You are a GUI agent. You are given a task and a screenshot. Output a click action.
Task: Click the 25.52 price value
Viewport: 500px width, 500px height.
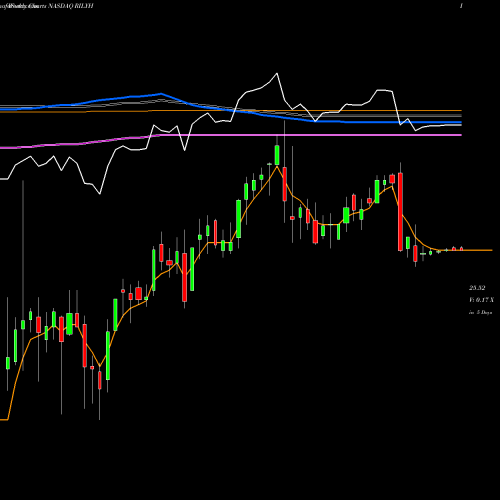[477, 288]
